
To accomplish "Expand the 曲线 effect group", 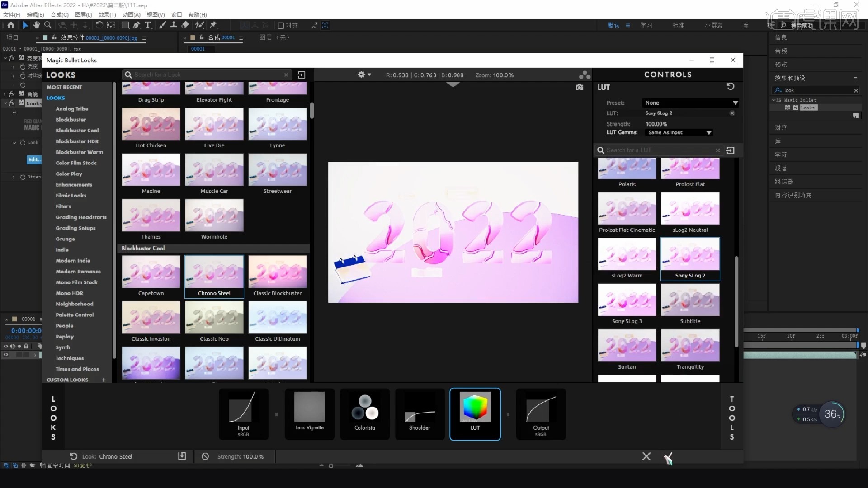I will click(x=5, y=94).
